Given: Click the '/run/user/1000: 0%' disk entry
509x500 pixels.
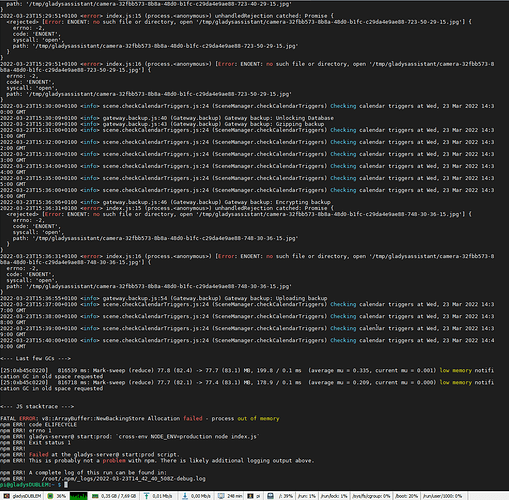Looking at the screenshot, I should (442, 496).
